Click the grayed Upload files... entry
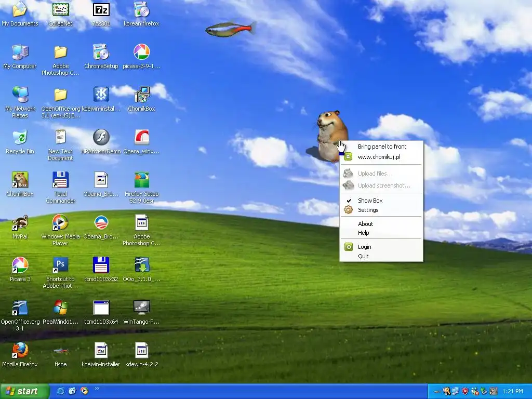 click(x=381, y=174)
